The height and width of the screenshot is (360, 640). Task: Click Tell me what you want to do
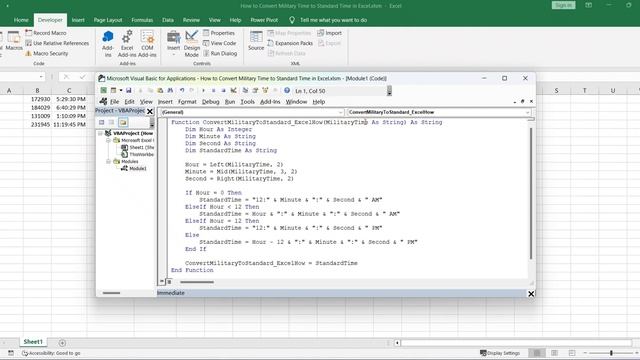tap(333, 20)
